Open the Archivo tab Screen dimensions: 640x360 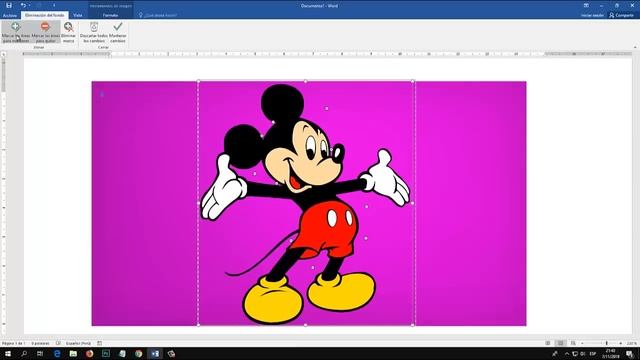(10, 15)
